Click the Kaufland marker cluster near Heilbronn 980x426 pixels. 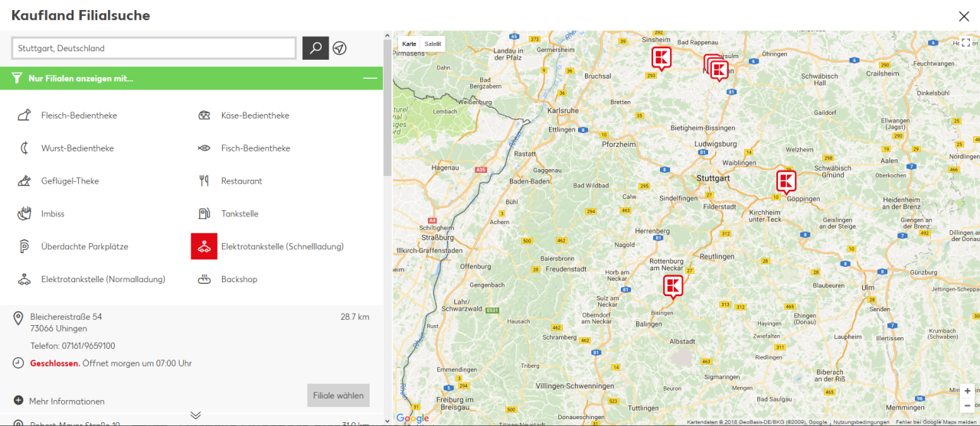(x=717, y=68)
